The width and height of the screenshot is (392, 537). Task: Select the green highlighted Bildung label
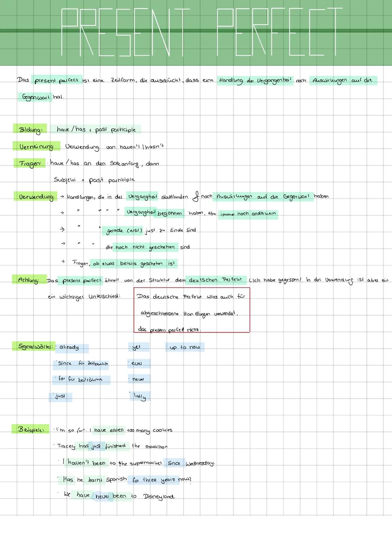(30, 129)
